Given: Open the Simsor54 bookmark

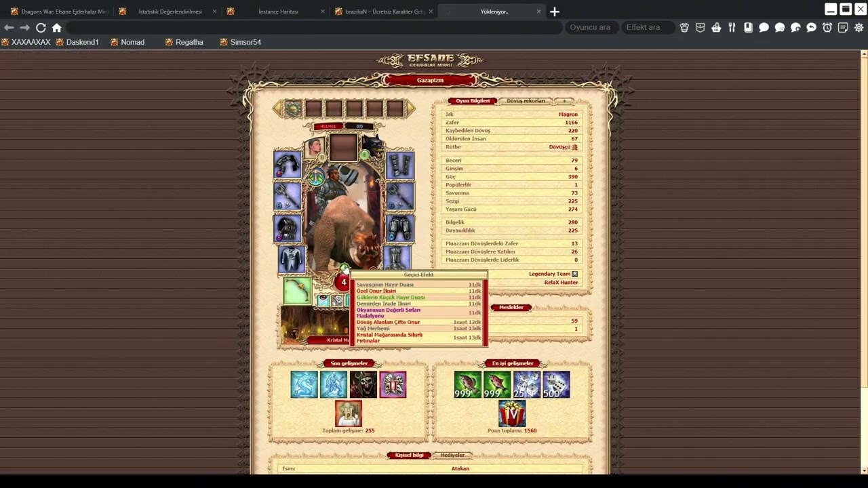Looking at the screenshot, I should coord(241,42).
